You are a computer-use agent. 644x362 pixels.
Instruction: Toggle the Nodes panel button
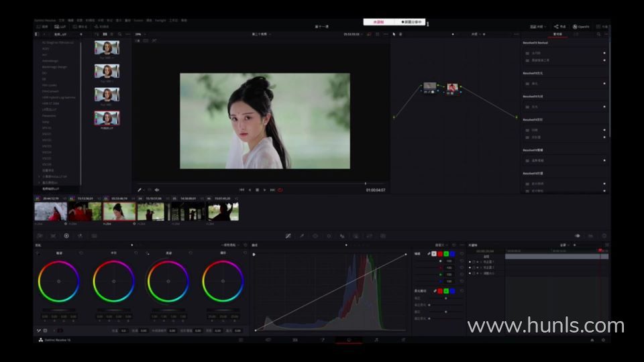(x=559, y=27)
